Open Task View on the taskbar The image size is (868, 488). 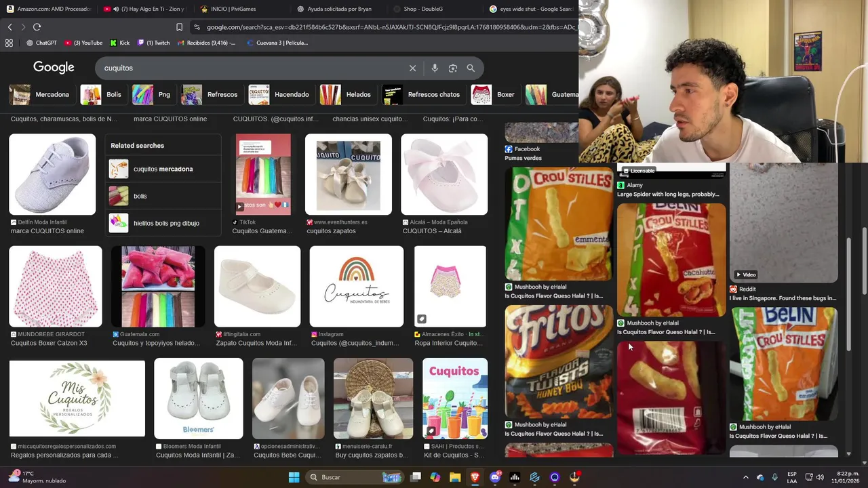tap(415, 477)
